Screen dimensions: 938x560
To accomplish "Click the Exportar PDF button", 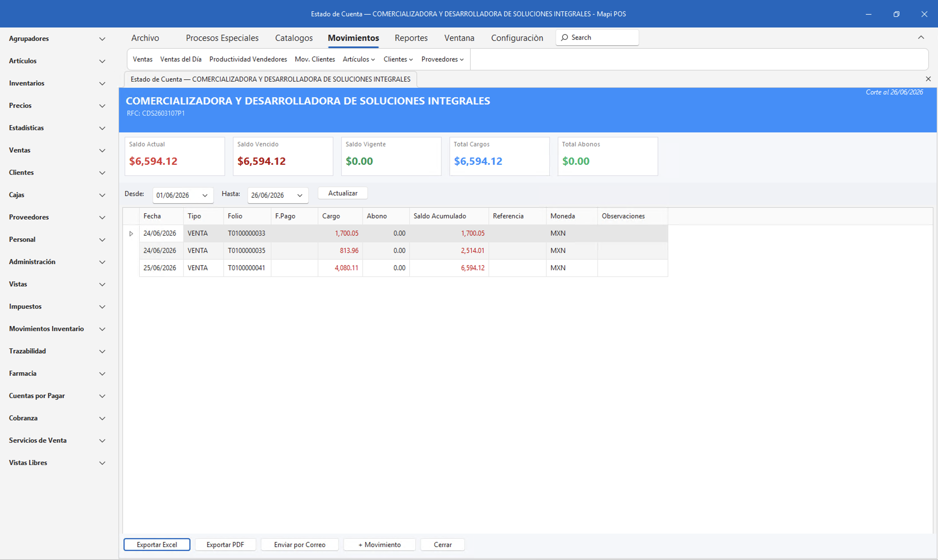I will pos(225,545).
